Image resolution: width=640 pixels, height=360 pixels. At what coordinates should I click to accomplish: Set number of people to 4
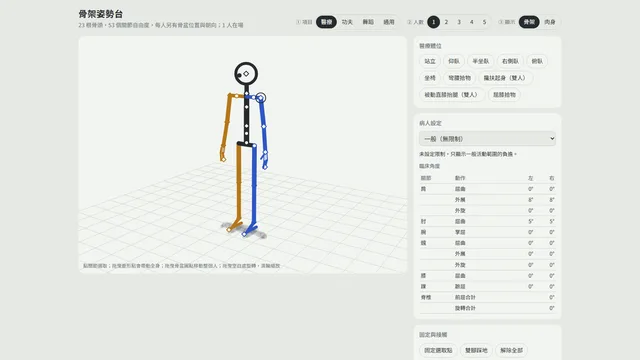[x=471, y=22]
